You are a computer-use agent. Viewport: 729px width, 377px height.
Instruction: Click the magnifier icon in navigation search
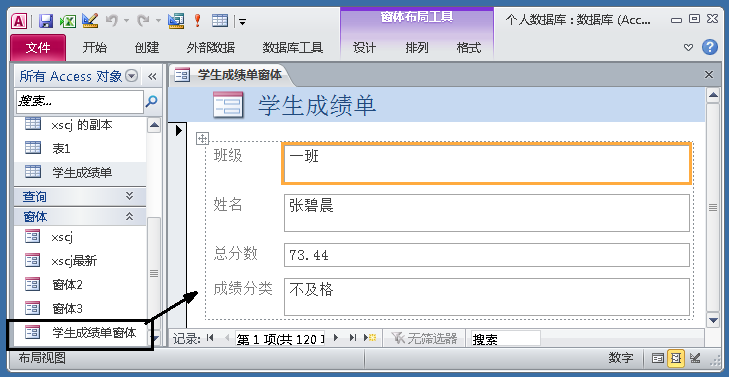pyautogui.click(x=152, y=101)
